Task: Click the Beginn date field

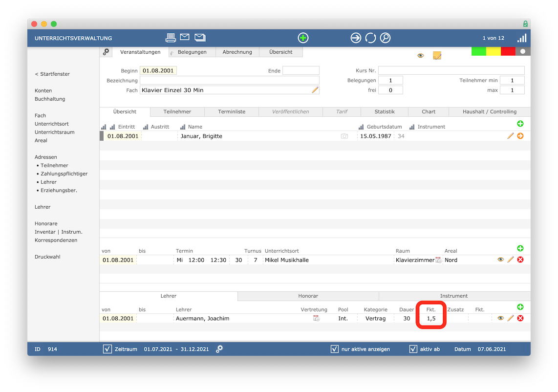Action: point(158,70)
